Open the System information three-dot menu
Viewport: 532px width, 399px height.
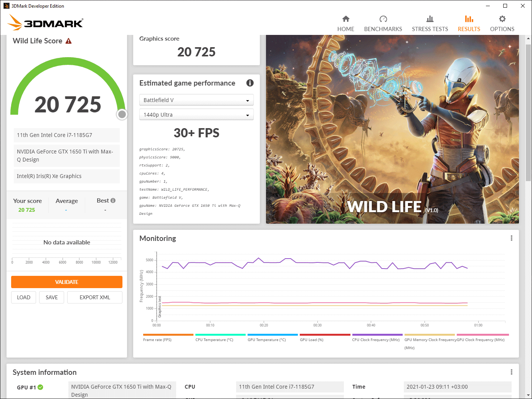tap(511, 372)
